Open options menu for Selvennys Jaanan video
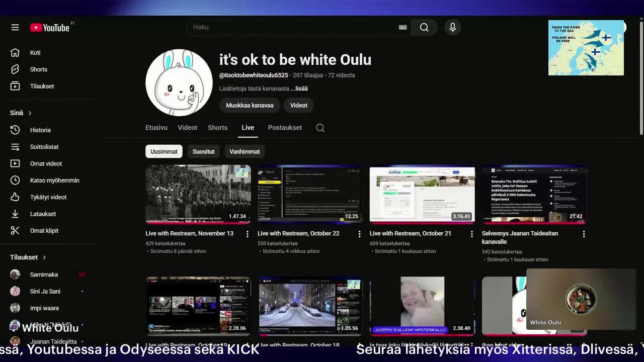Viewport: 644px width, 362px height. [x=584, y=234]
